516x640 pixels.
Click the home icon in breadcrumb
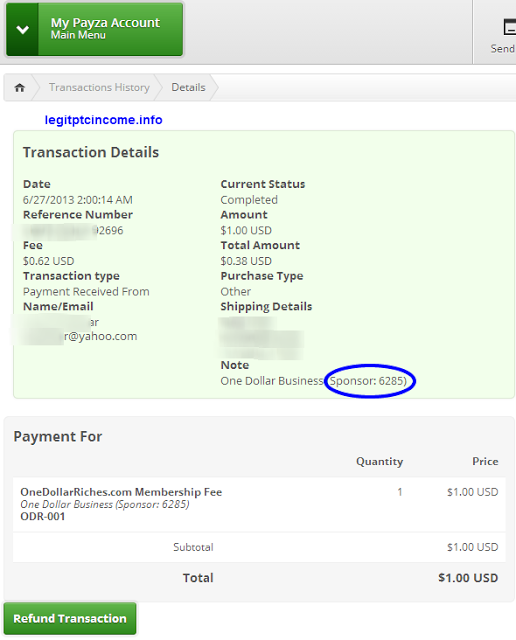tap(20, 87)
